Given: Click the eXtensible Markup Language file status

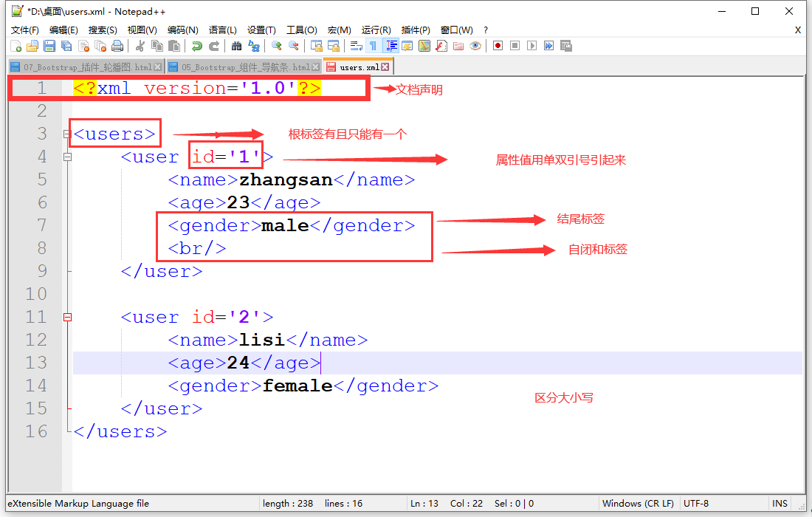Looking at the screenshot, I should (78, 504).
